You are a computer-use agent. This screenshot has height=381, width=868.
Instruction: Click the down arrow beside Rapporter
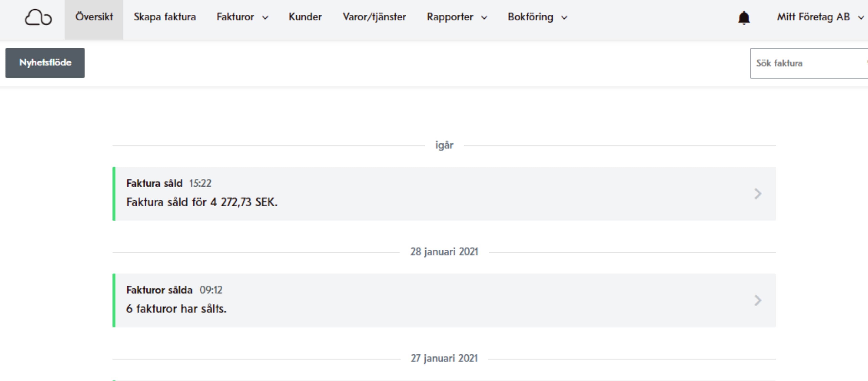coord(484,17)
